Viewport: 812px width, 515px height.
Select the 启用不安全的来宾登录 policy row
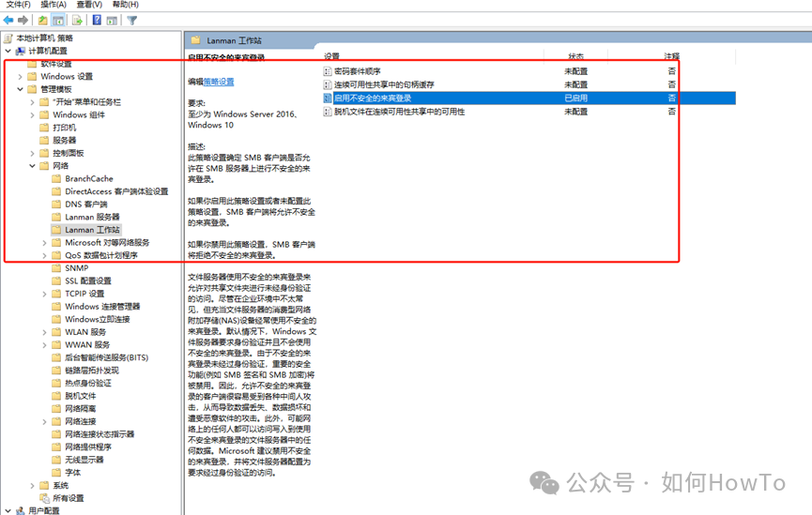coord(529,98)
